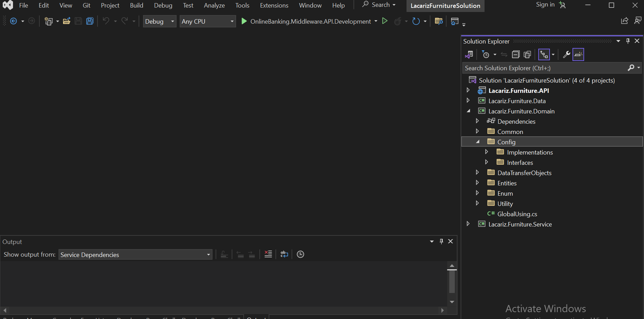Open the Any CPU platform dropdown
Screen dimensions: 644x319
pyautogui.click(x=233, y=21)
